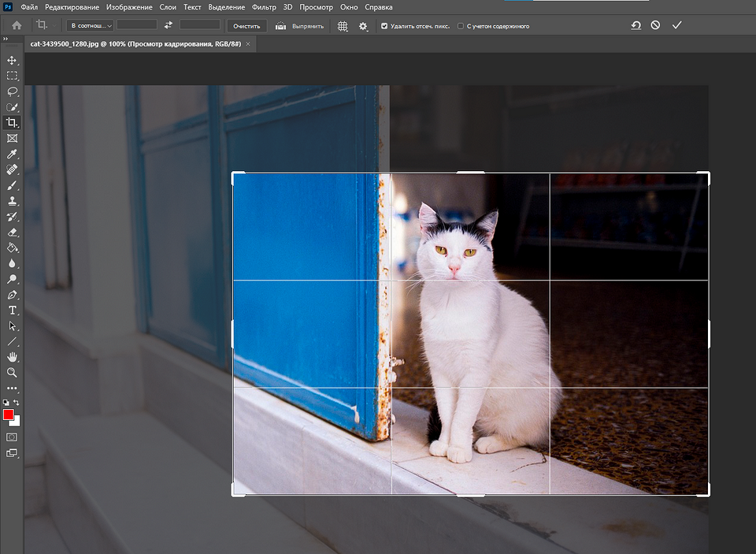Viewport: 756px width, 554px height.
Task: Enable "С учетом содержимого" checkbox
Action: [x=461, y=26]
